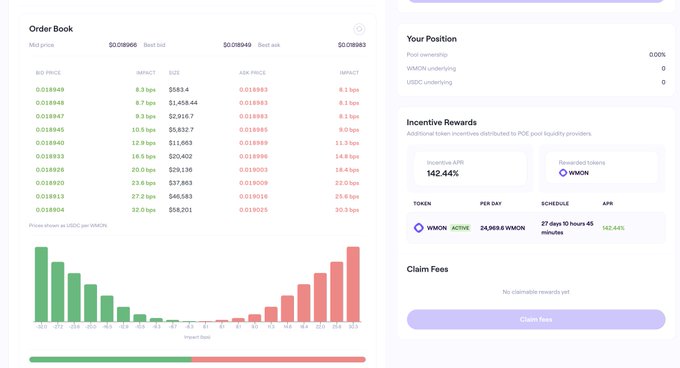Select ask price 0.019016
The width and height of the screenshot is (680, 368).
coord(253,196)
